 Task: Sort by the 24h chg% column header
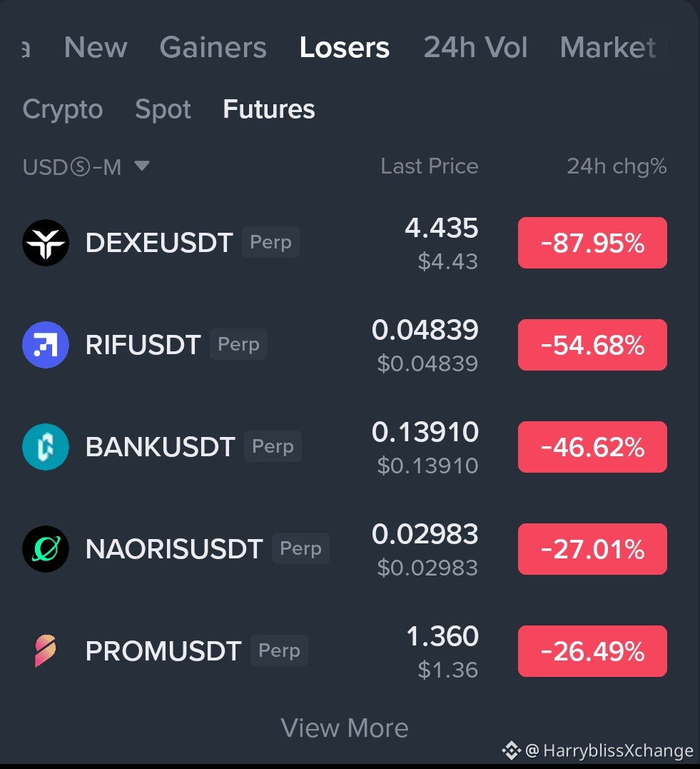coord(617,166)
